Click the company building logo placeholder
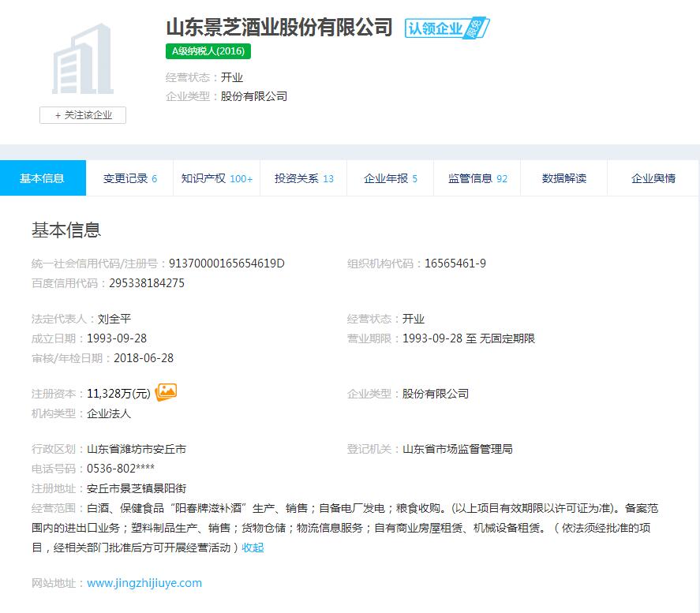The width and height of the screenshot is (700, 613). point(83,59)
